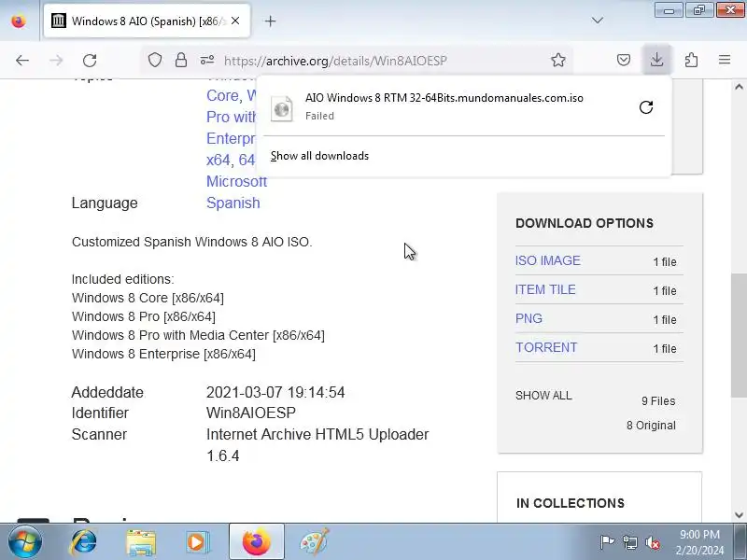The image size is (747, 560).
Task: View site security padlock info
Action: (x=181, y=60)
